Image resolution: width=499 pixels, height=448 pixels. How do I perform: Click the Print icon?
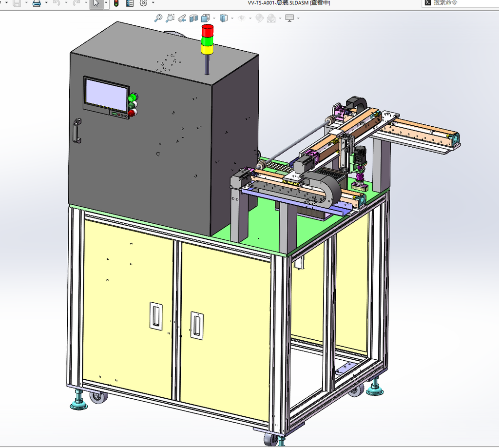(x=37, y=3)
